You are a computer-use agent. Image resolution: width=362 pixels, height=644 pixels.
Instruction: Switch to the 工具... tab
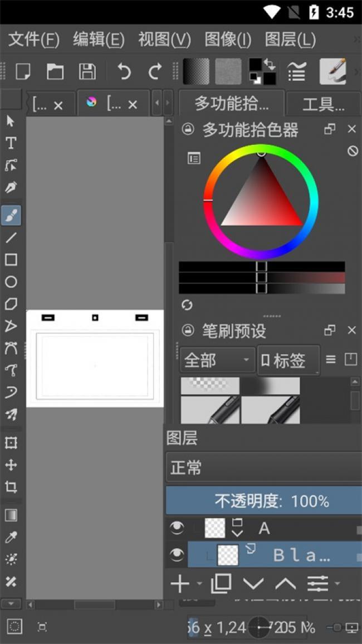(323, 104)
